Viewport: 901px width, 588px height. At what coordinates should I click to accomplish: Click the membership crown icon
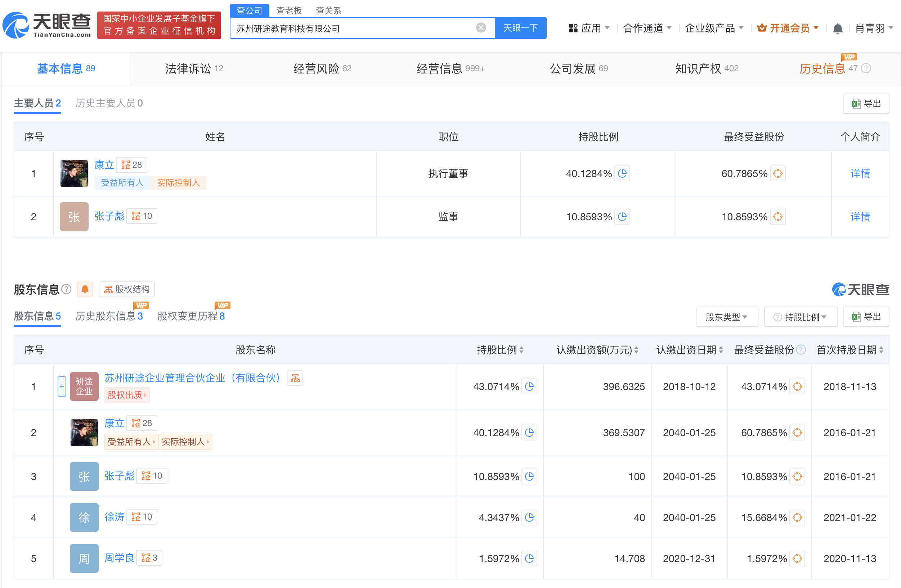point(762,28)
